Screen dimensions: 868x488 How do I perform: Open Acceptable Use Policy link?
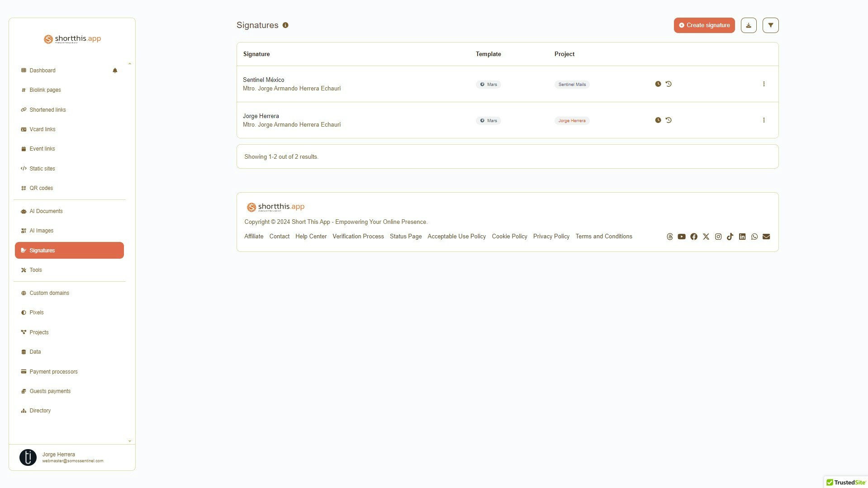pyautogui.click(x=457, y=237)
